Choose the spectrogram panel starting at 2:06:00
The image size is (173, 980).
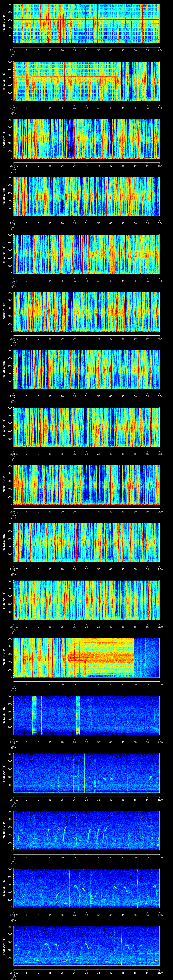(x=87, y=312)
